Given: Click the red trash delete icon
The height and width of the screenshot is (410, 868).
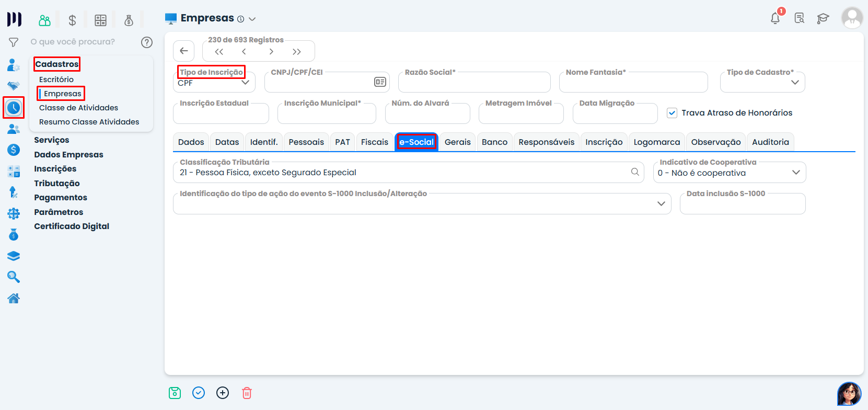Looking at the screenshot, I should tap(247, 393).
